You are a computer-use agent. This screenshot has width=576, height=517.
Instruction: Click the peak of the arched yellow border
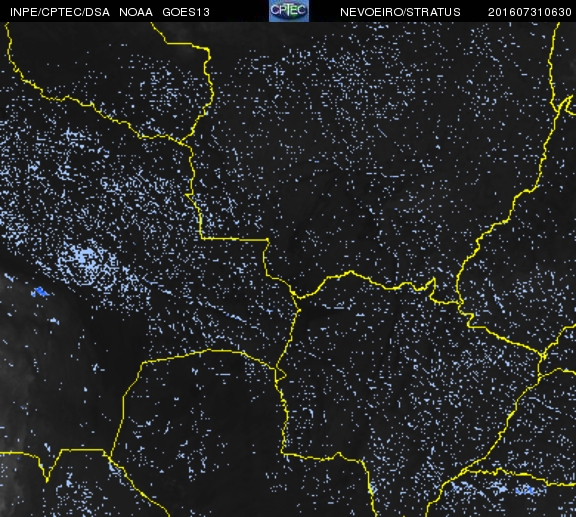click(351, 272)
